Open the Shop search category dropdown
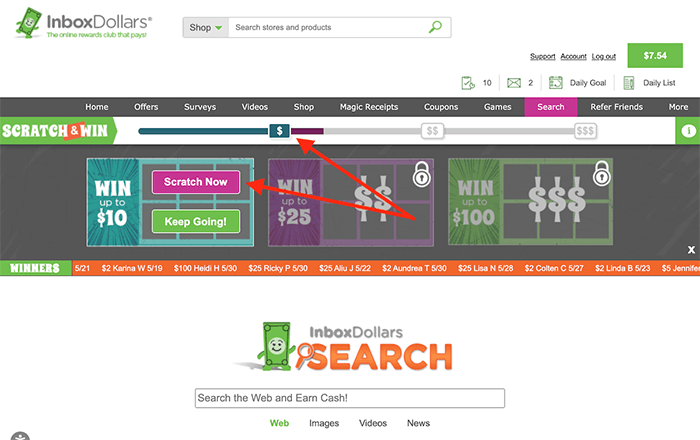 (x=206, y=27)
